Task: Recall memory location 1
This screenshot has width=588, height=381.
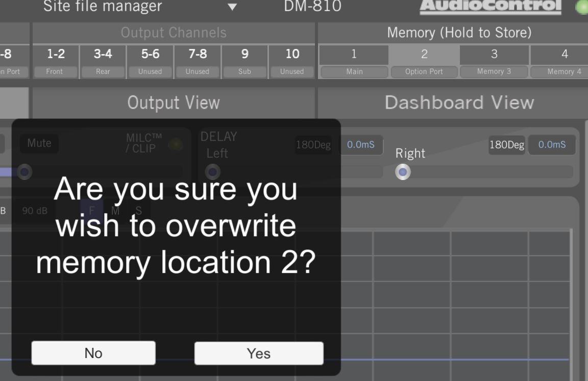Action: click(x=354, y=55)
